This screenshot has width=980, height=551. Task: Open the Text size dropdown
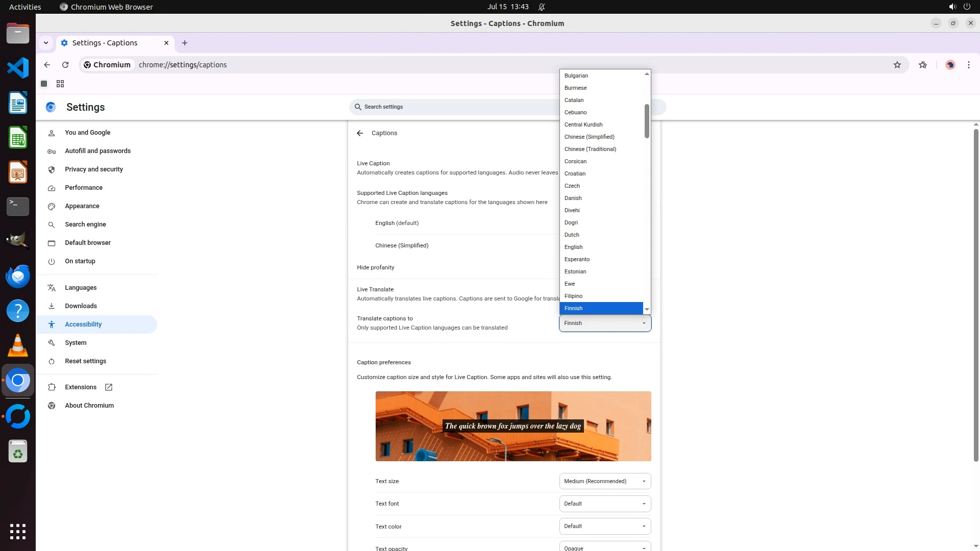[x=605, y=481]
